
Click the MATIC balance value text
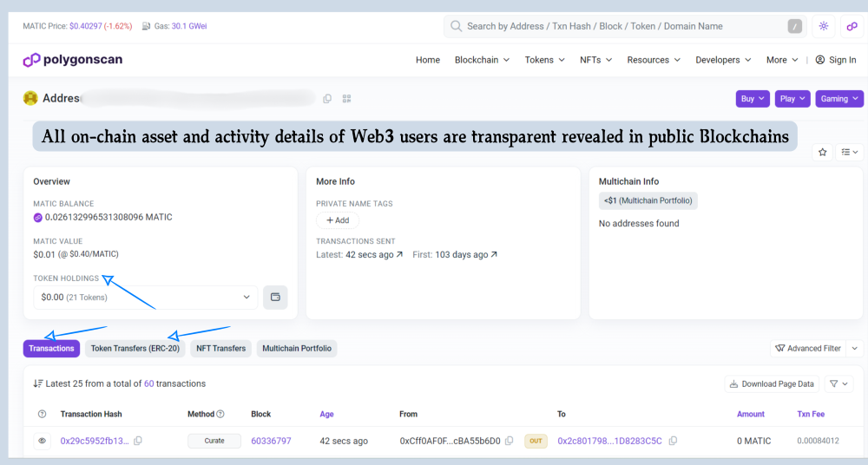click(x=108, y=217)
